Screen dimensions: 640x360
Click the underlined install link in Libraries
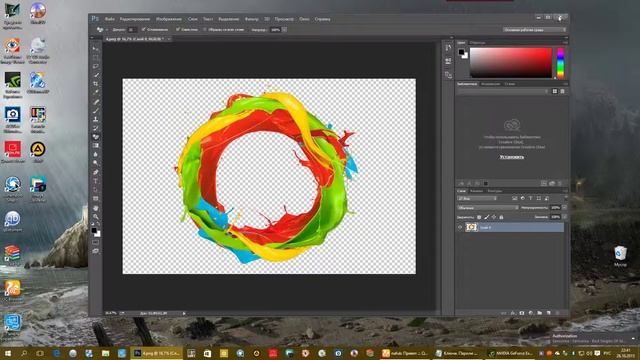[512, 157]
